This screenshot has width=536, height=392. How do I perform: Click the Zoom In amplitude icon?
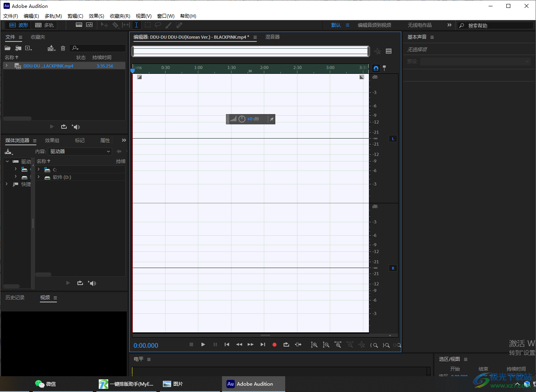[314, 345]
